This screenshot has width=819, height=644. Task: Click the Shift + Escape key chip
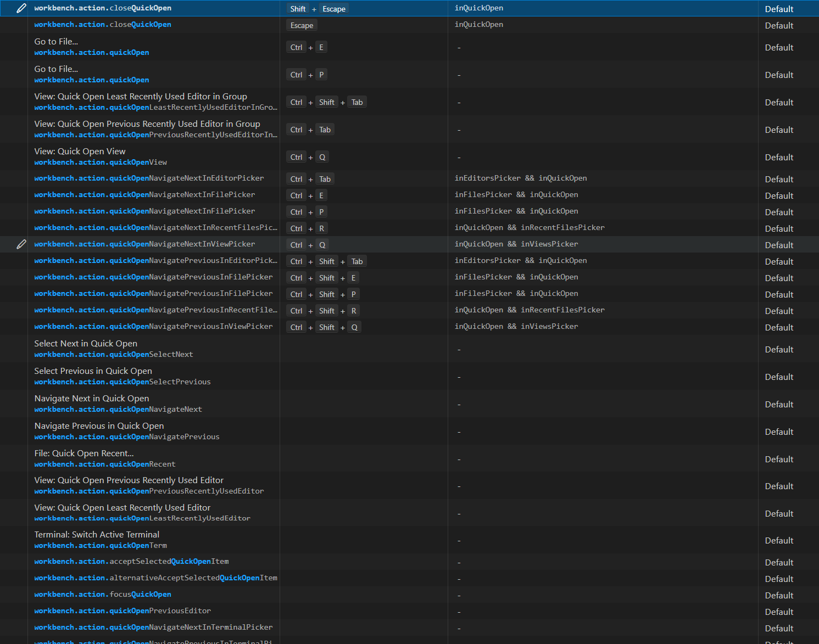pos(319,8)
